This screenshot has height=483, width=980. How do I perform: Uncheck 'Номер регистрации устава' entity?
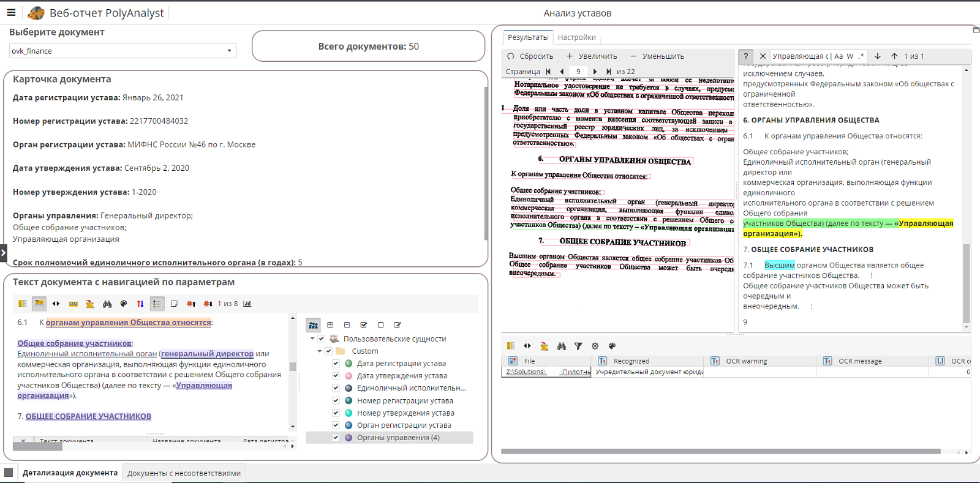(336, 400)
